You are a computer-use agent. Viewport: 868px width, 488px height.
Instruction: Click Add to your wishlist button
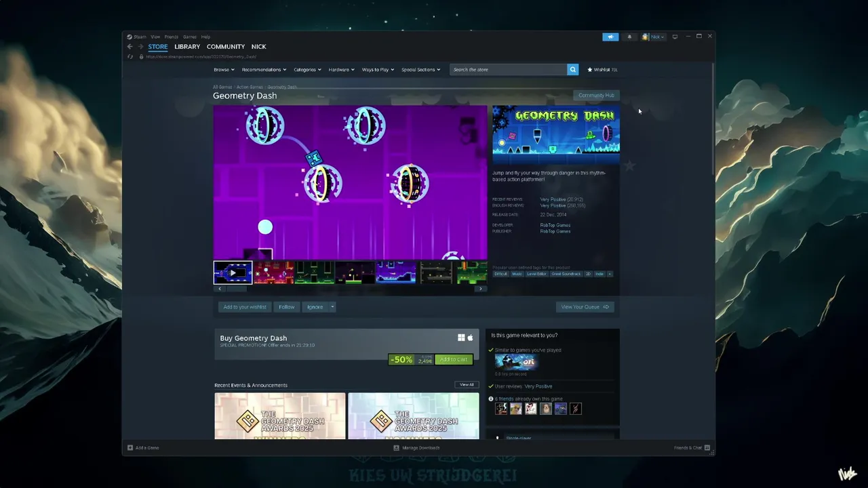tap(245, 307)
